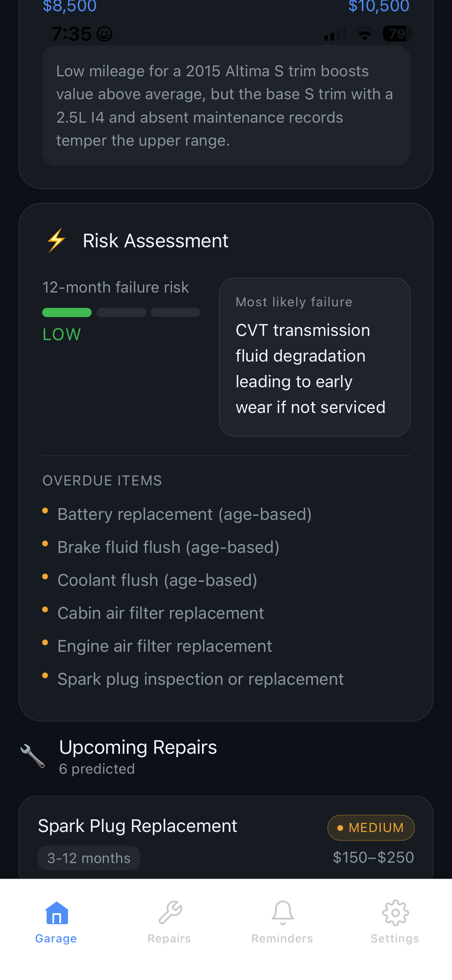Expand the Upcoming Repairs 6 predicted section

138,755
